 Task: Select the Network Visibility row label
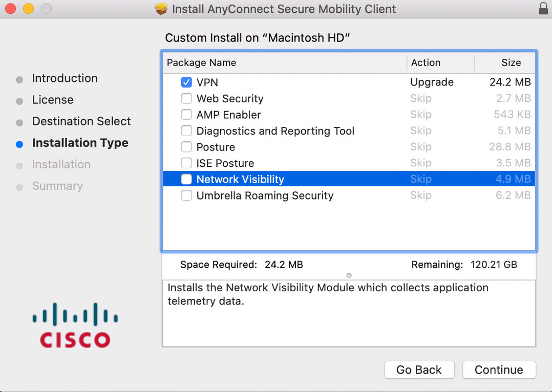(240, 180)
